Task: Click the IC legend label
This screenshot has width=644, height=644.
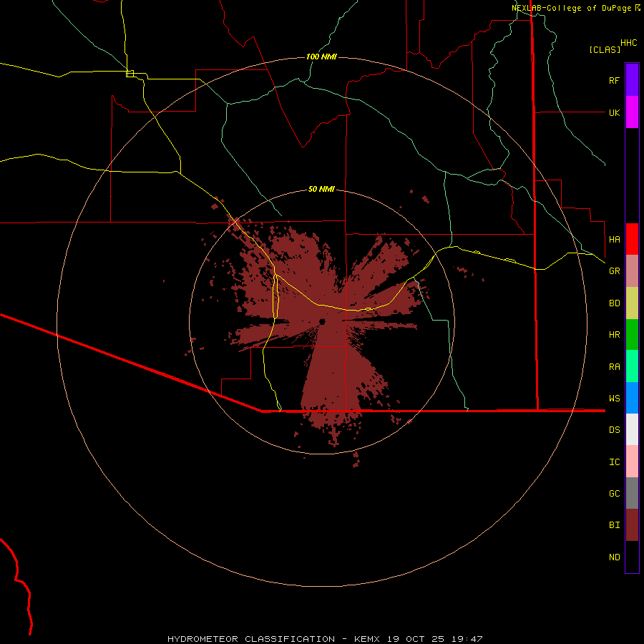Action: coord(614,462)
